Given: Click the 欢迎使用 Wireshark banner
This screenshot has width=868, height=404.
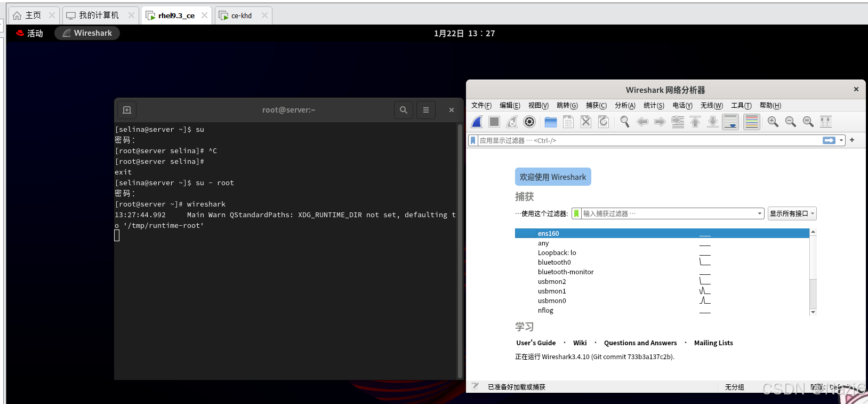Looking at the screenshot, I should [553, 177].
